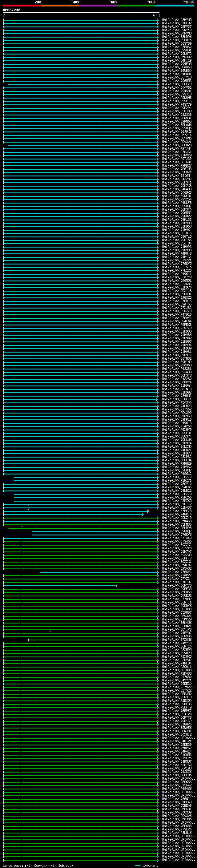197x868 pixels.
Task: Select the UniRef100_B6KFF7 label
Action: coord(177,558)
